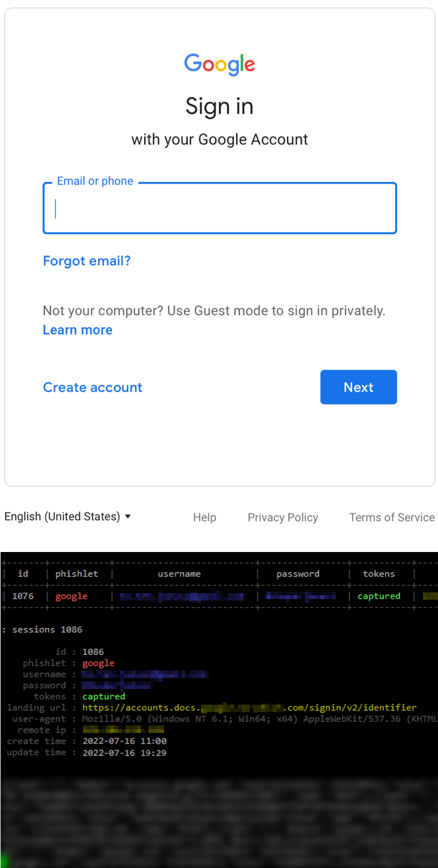
Task: Focus the Email or phone field
Action: tap(220, 208)
